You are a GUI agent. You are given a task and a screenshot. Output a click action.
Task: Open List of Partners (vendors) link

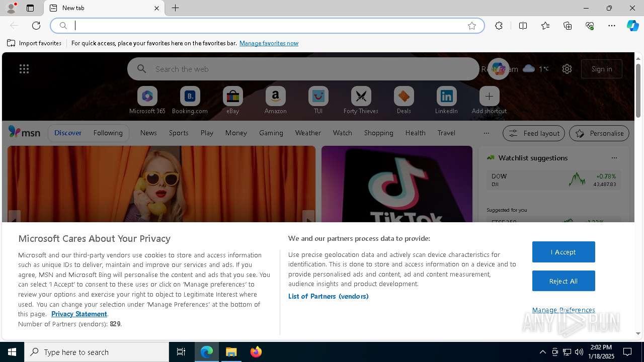click(328, 296)
